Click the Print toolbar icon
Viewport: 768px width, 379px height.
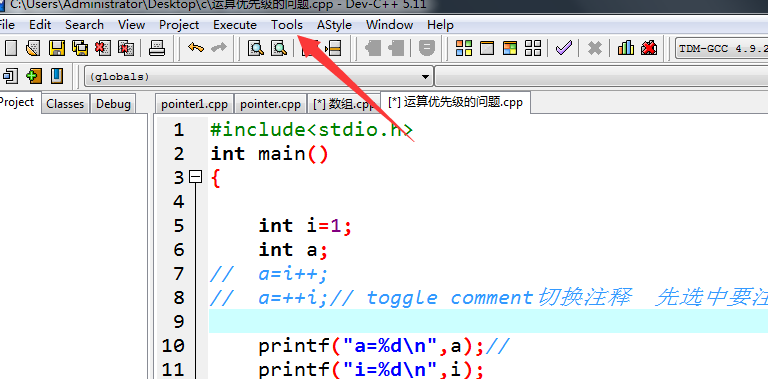coord(157,48)
